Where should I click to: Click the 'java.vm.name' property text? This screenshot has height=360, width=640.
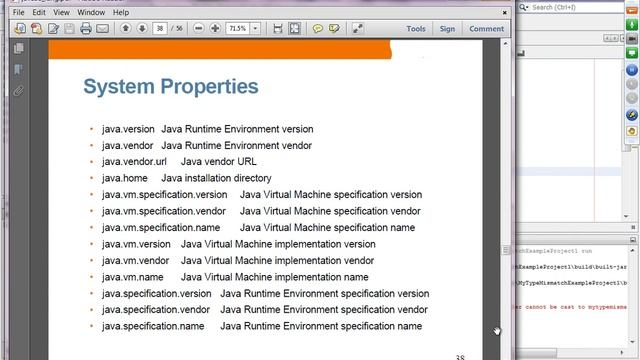pyautogui.click(x=133, y=277)
